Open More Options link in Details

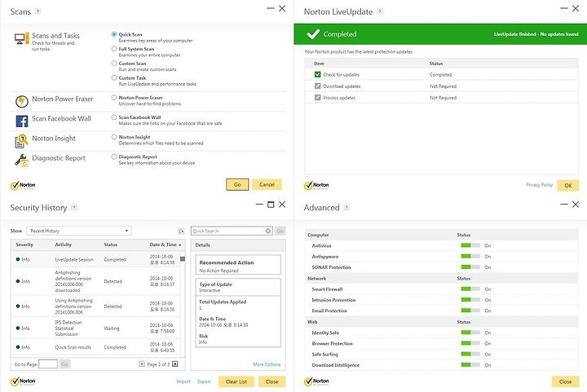coord(267,364)
